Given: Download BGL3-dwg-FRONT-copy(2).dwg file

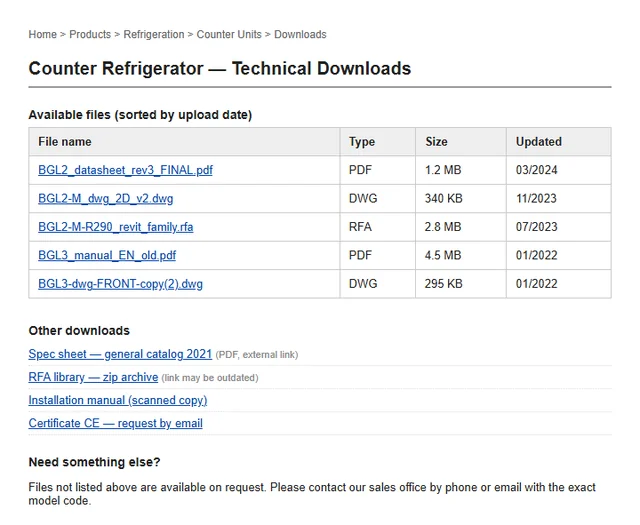Looking at the screenshot, I should click(x=120, y=284).
